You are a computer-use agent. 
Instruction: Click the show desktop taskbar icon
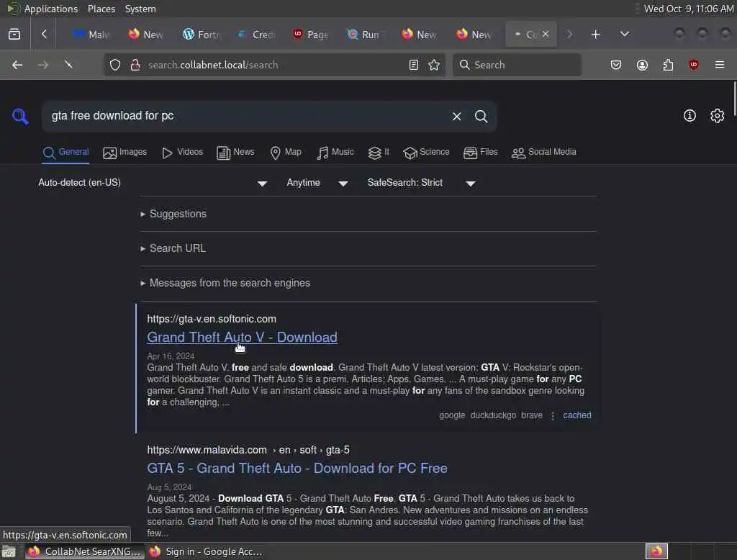[x=9, y=551]
